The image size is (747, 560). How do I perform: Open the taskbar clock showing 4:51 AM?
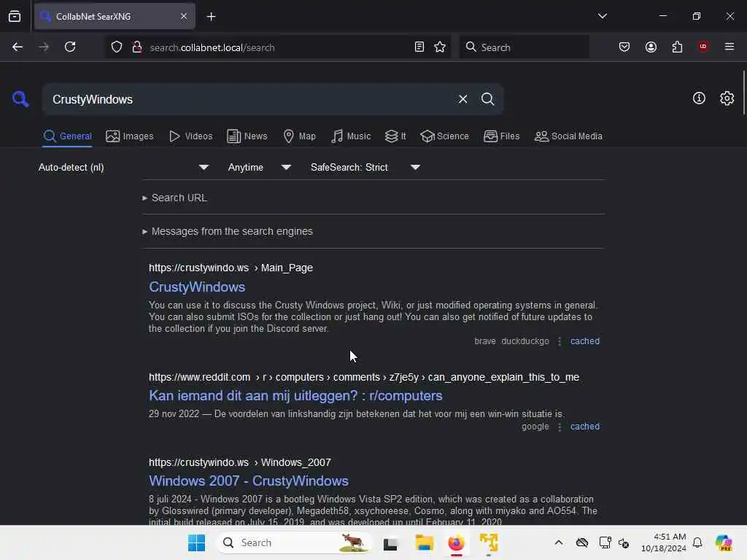pyautogui.click(x=663, y=542)
